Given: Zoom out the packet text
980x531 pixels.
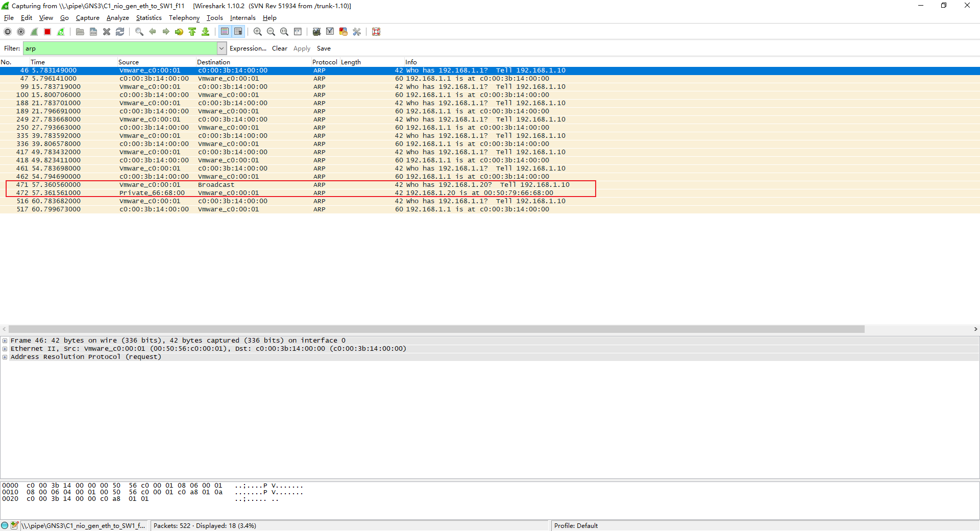Looking at the screenshot, I should pyautogui.click(x=271, y=32).
